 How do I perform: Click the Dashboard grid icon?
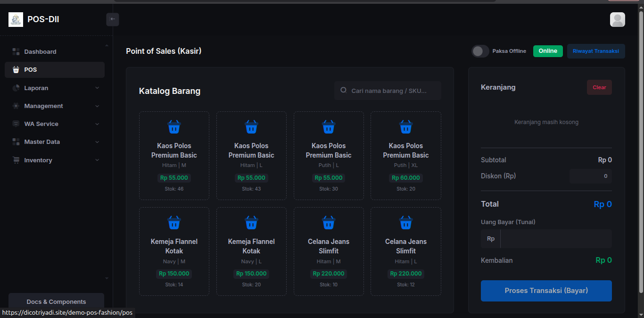pos(16,52)
